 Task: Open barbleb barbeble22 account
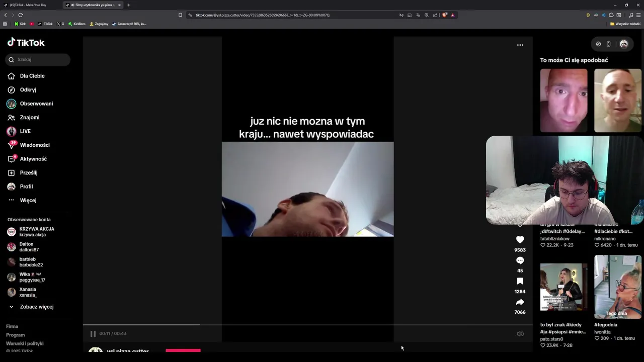pyautogui.click(x=26, y=262)
